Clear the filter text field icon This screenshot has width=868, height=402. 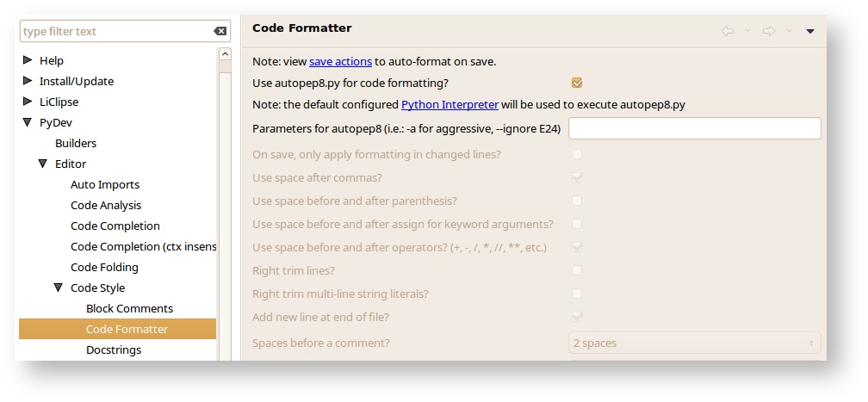coord(220,32)
